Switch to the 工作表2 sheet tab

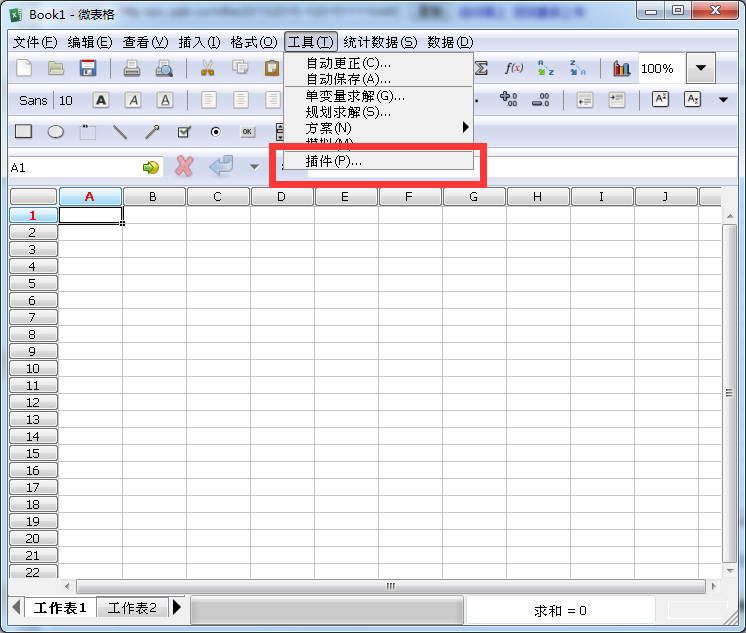point(132,608)
